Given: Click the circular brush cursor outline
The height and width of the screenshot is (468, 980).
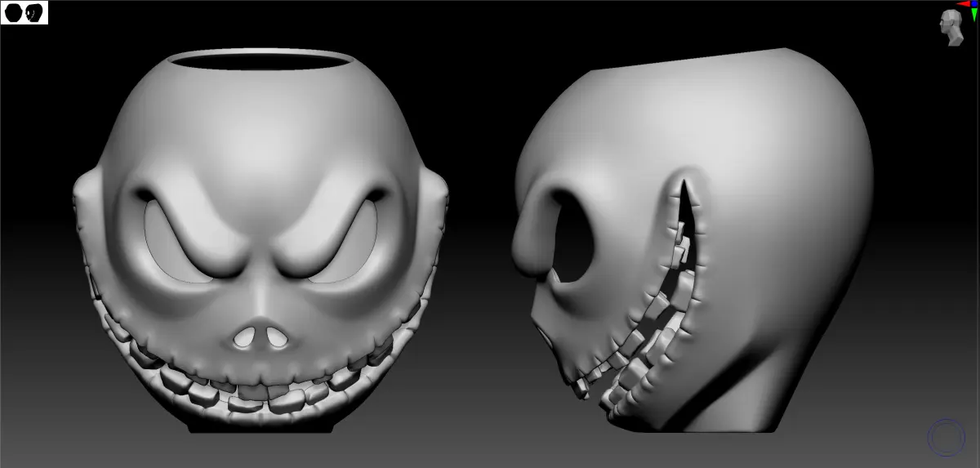Looking at the screenshot, I should (947, 437).
